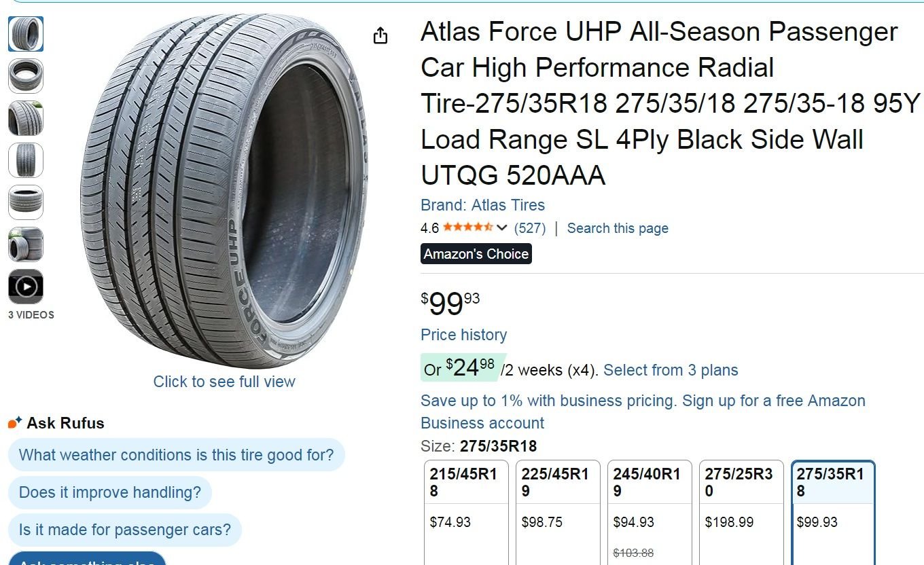This screenshot has height=565, width=924.
Task: View the second thumbnail of flat-lying tire
Action: [26, 76]
